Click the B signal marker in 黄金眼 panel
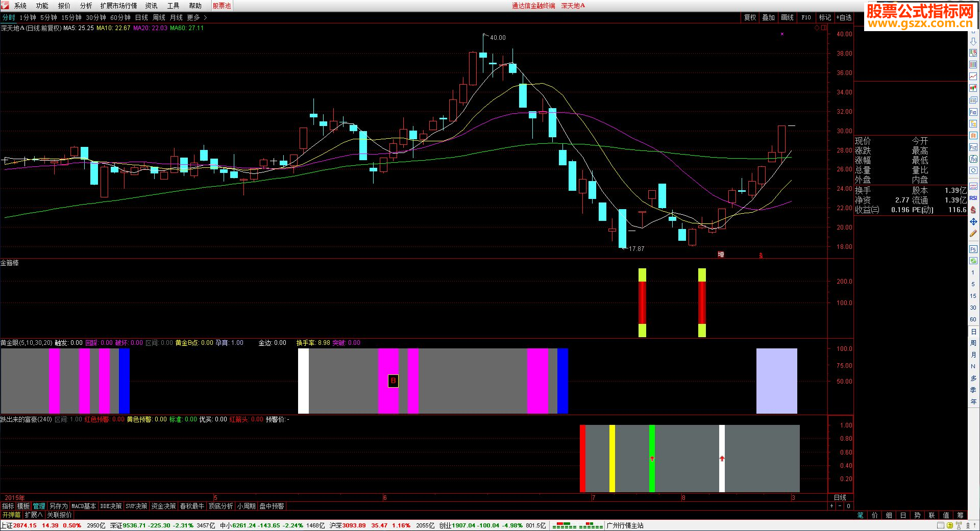 393,381
